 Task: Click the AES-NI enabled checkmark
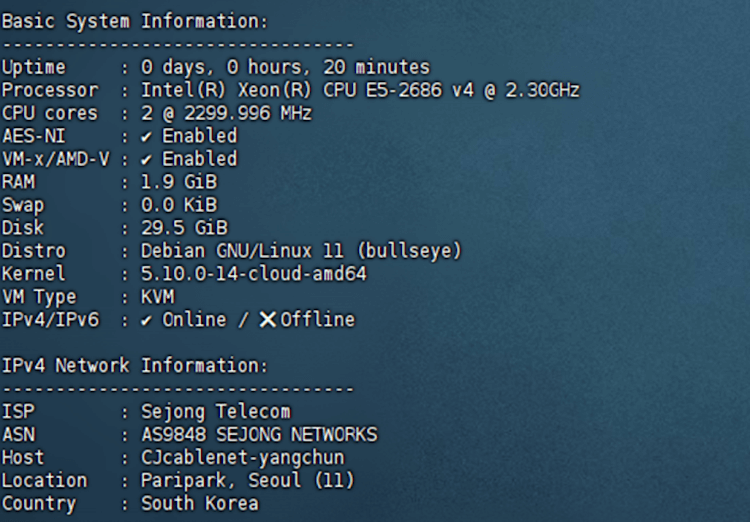[x=147, y=136]
